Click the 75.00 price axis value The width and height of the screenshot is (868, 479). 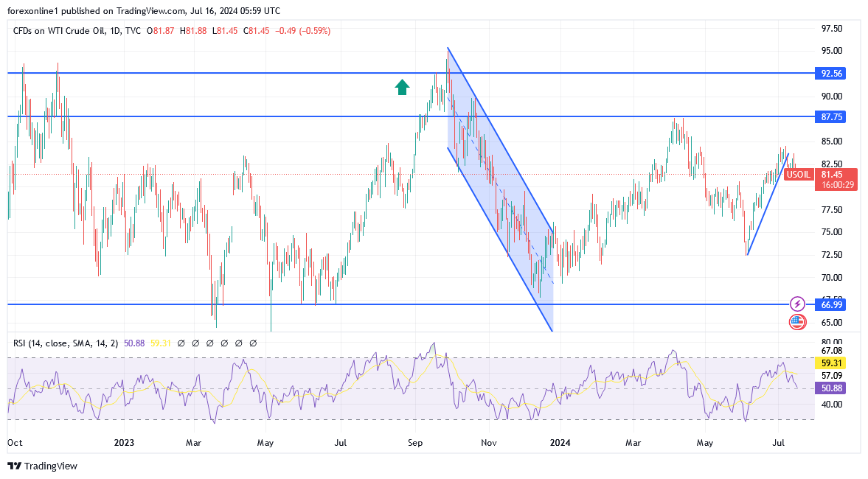831,232
